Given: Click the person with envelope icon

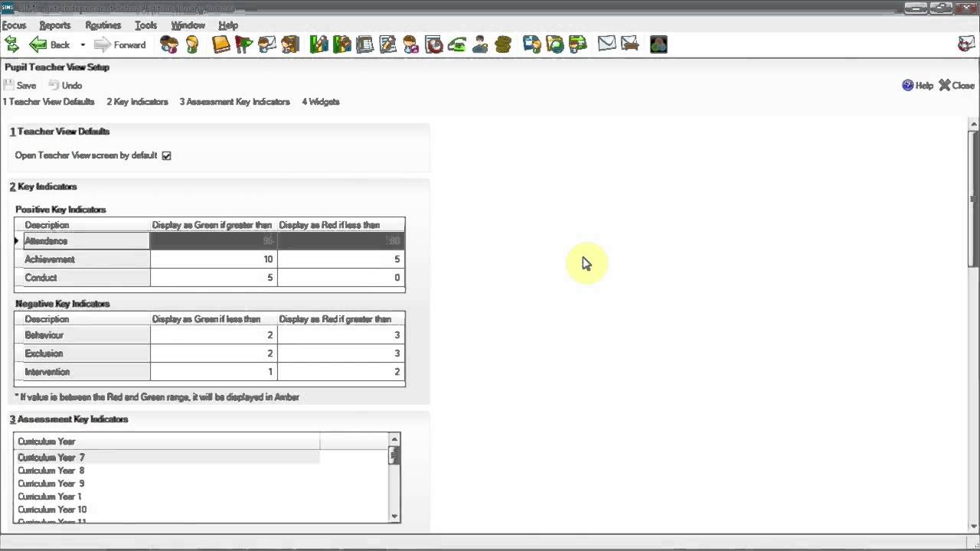Looking at the screenshot, I should tap(267, 44).
